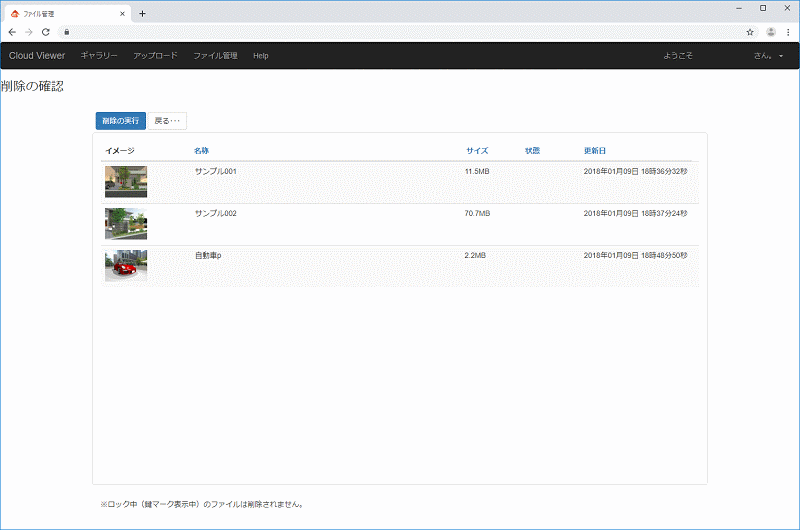Go back with browser back arrow
The width and height of the screenshot is (800, 530).
[12, 32]
